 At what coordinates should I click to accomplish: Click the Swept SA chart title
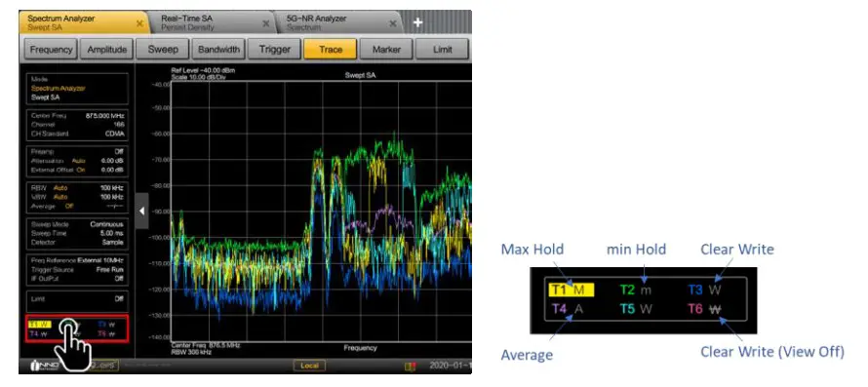point(361,75)
